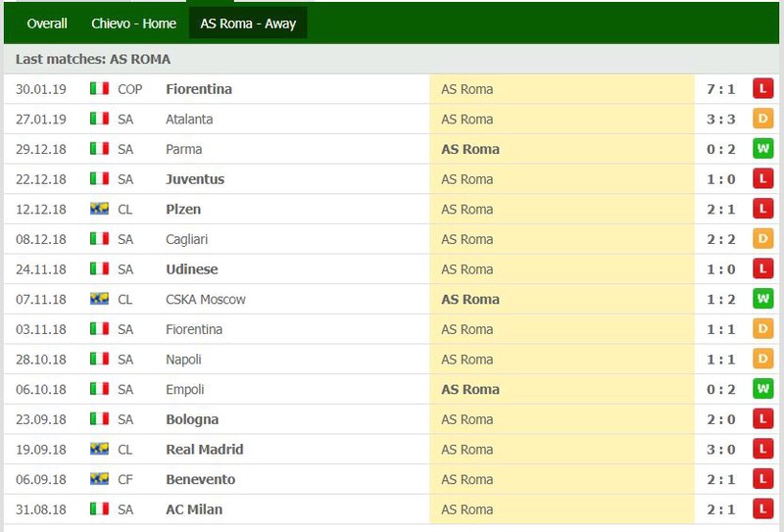The width and height of the screenshot is (784, 532).
Task: Open the 3 : 3 score for Atalanta
Action: point(720,119)
